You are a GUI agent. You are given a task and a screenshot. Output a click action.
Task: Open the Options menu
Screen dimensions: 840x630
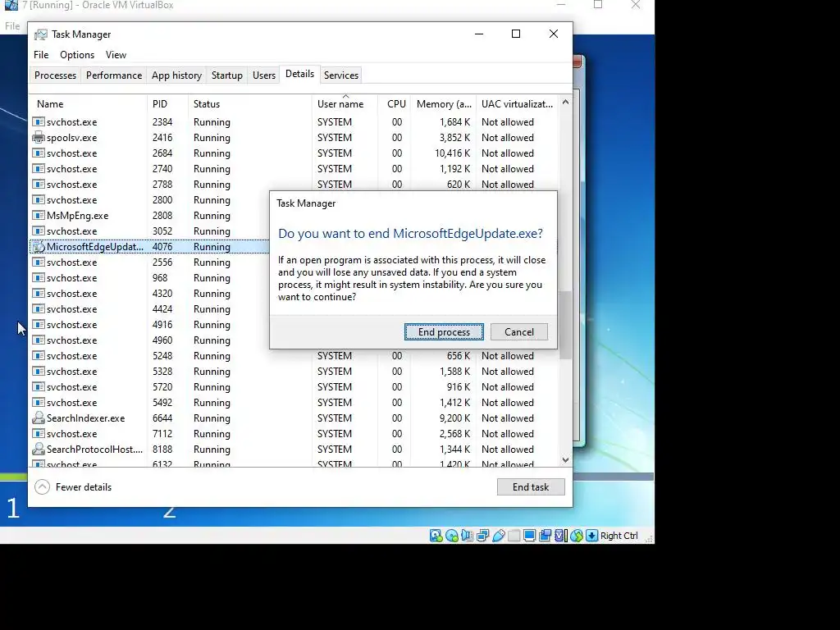77,55
